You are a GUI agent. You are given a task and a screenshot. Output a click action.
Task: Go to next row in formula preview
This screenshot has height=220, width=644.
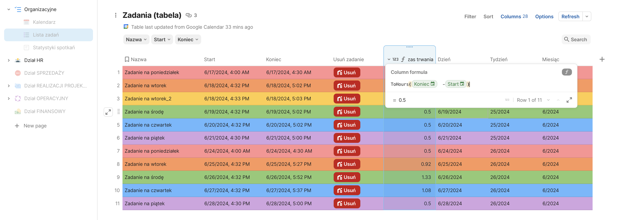click(548, 100)
